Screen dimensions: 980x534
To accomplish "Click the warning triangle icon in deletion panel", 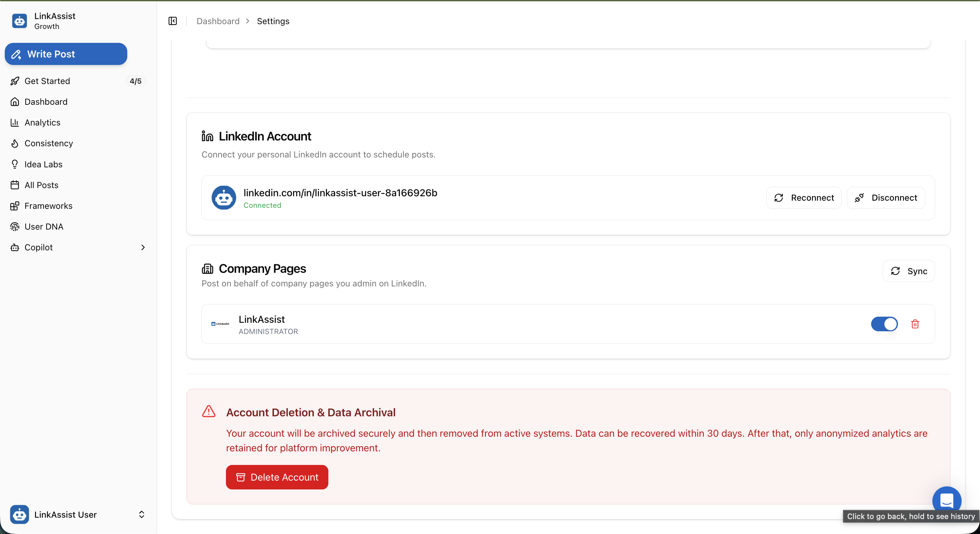I will pos(209,412).
